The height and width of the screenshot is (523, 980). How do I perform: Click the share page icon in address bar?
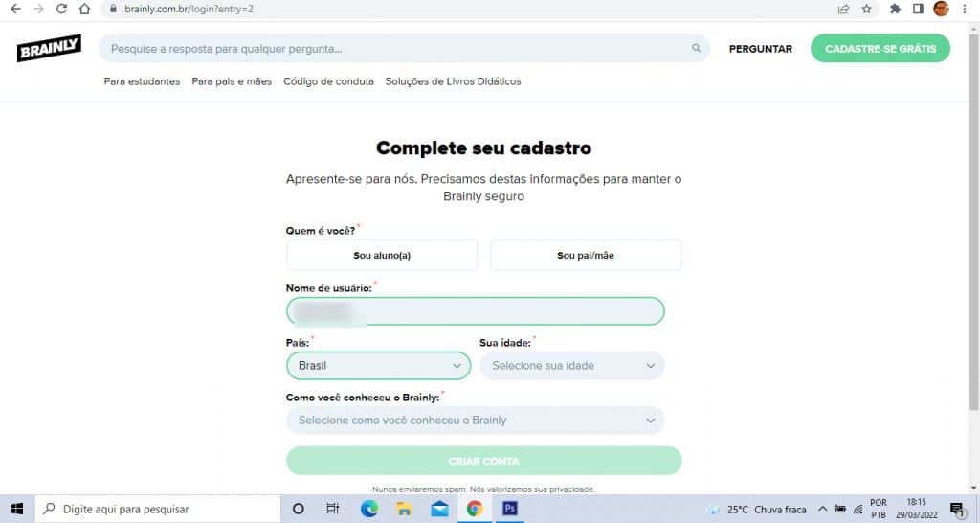coord(843,9)
